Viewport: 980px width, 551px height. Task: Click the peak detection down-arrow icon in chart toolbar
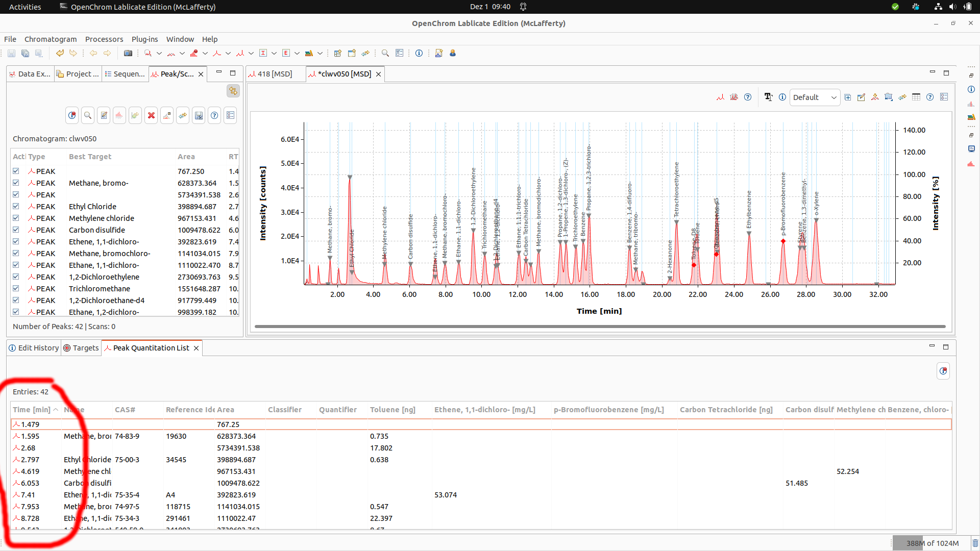875,97
